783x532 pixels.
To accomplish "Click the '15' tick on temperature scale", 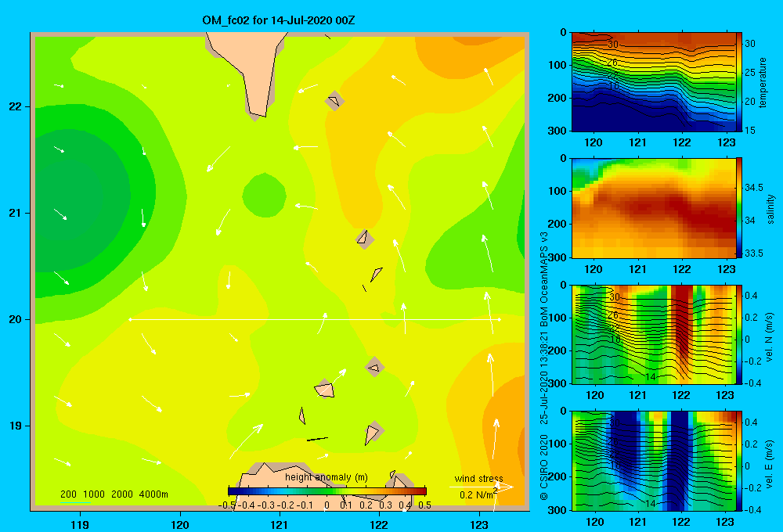I will (x=750, y=130).
